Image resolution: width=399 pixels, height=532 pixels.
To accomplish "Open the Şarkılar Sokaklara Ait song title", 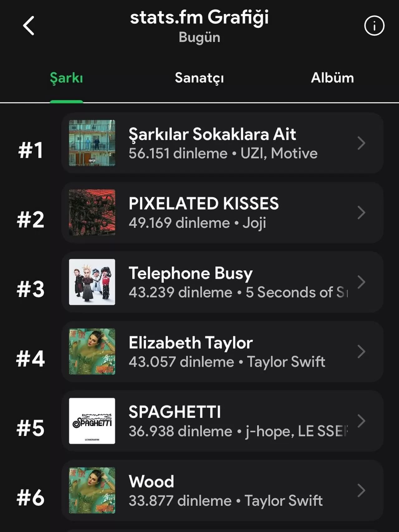I will [x=212, y=134].
